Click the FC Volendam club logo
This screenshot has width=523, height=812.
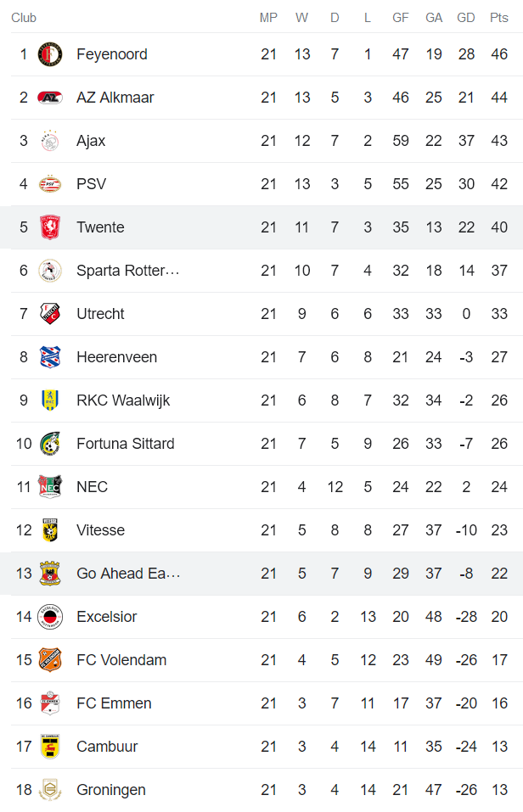(x=50, y=660)
